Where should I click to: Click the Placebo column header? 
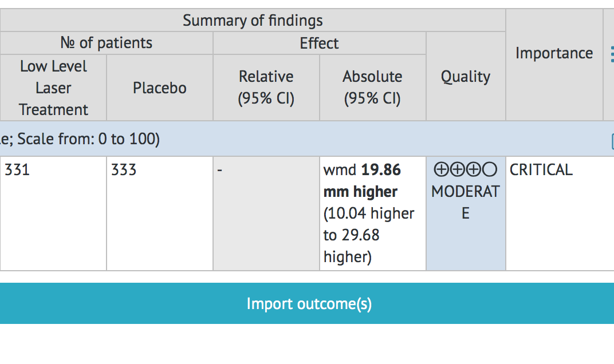coord(160,88)
